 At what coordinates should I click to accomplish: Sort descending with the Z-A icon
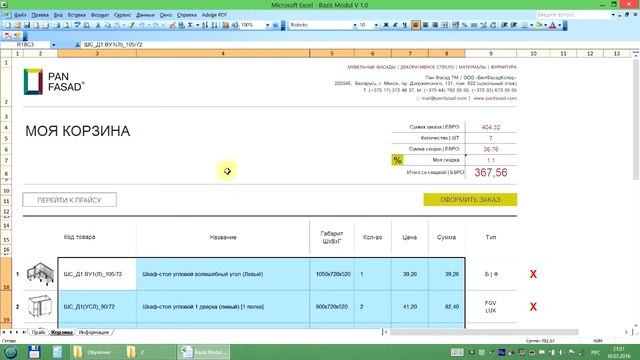click(215, 25)
